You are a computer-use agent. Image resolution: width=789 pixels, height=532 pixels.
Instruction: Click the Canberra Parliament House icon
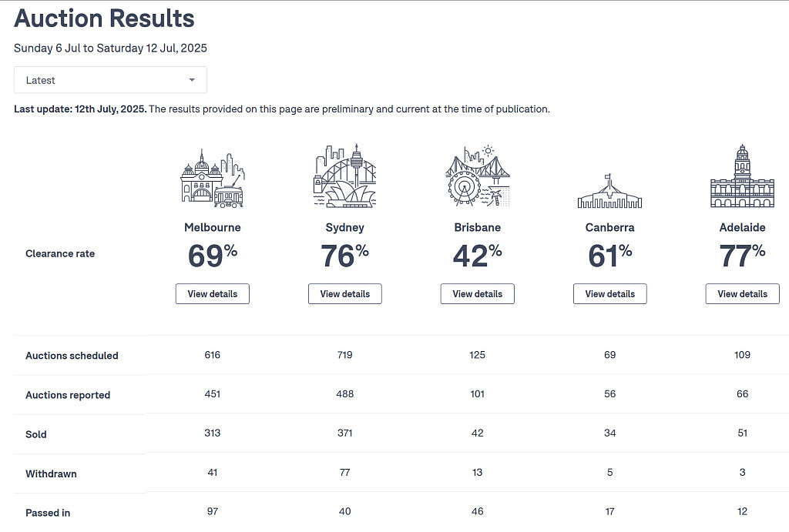(610, 191)
